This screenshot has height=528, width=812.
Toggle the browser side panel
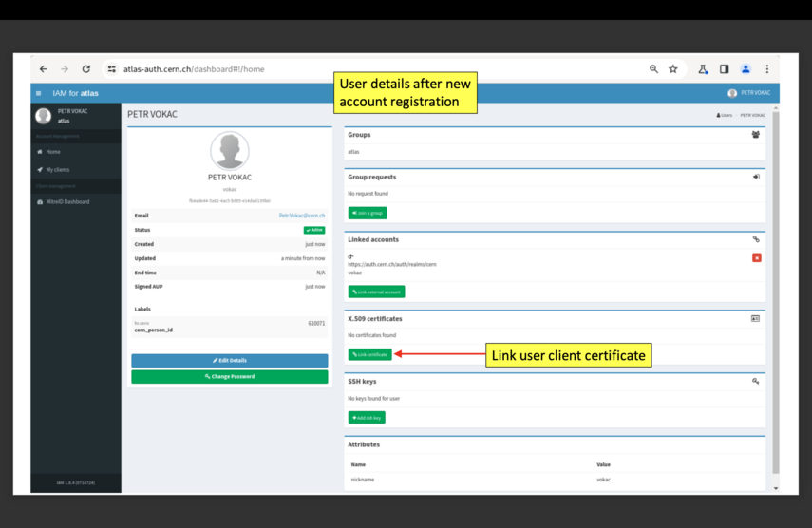coord(724,69)
